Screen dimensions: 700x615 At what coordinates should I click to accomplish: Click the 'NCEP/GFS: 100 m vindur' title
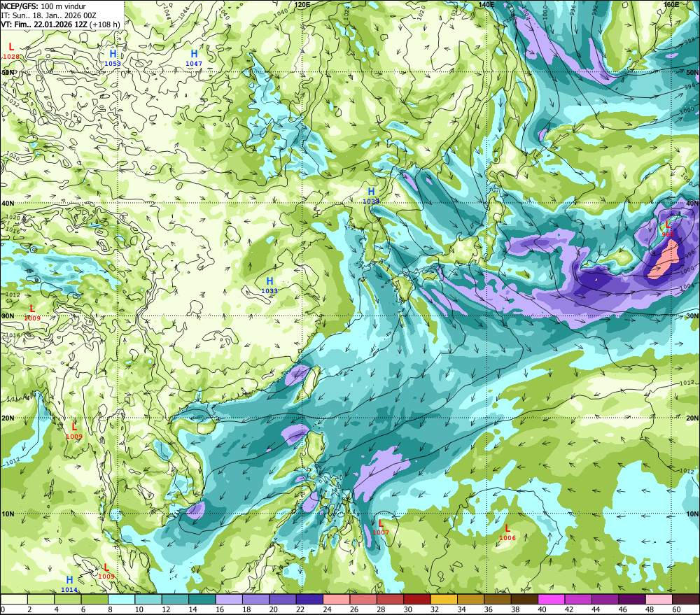point(43,6)
